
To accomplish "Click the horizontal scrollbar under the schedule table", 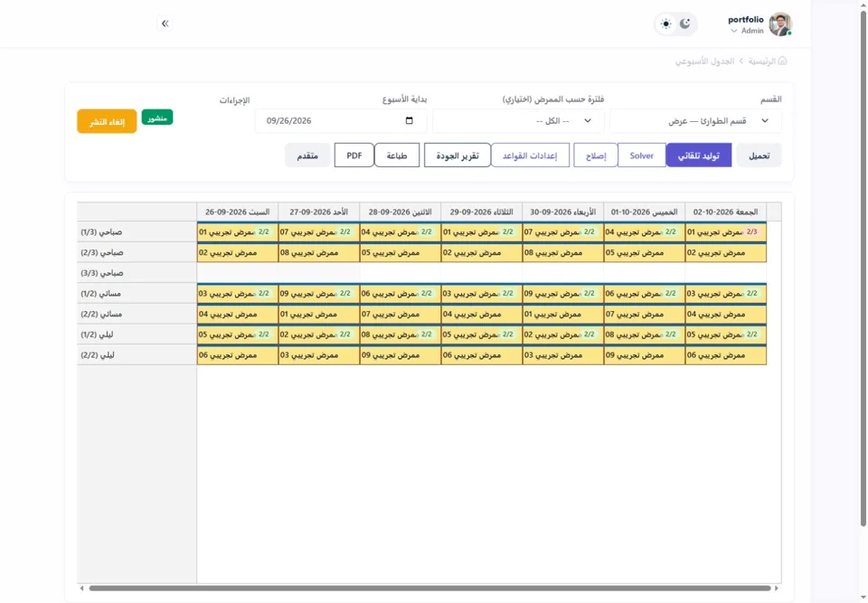I will [x=429, y=588].
